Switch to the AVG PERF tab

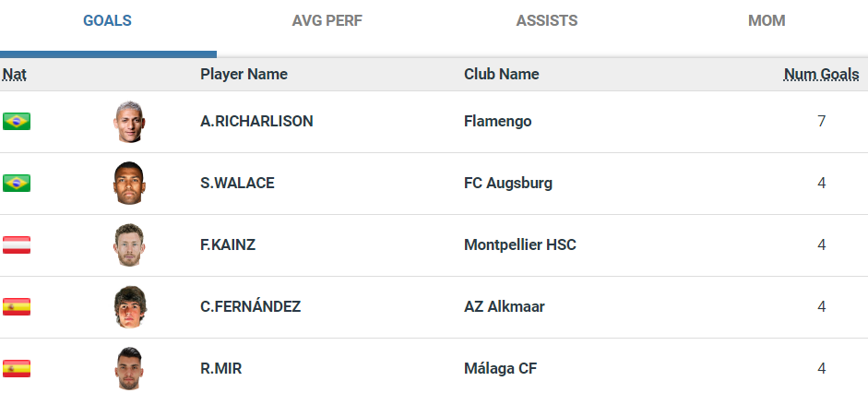pos(327,20)
